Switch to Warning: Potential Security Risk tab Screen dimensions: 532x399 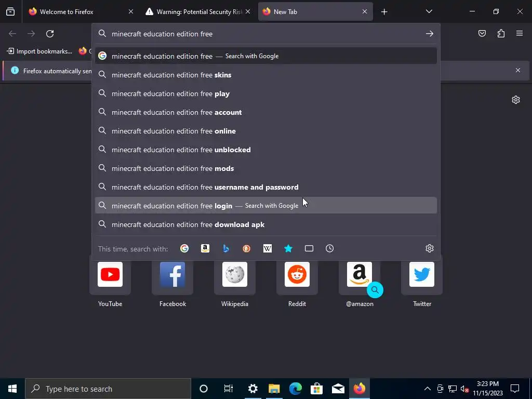(198, 11)
